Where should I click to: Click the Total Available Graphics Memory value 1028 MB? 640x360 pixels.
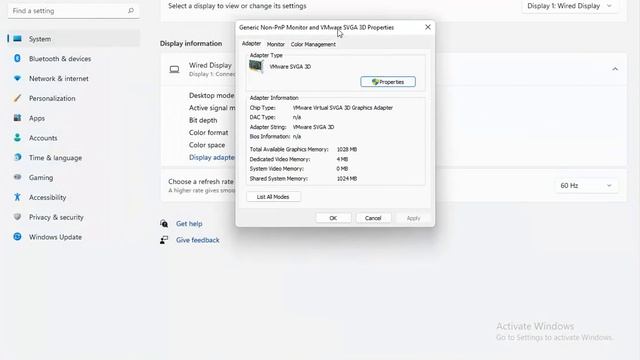tap(347, 149)
